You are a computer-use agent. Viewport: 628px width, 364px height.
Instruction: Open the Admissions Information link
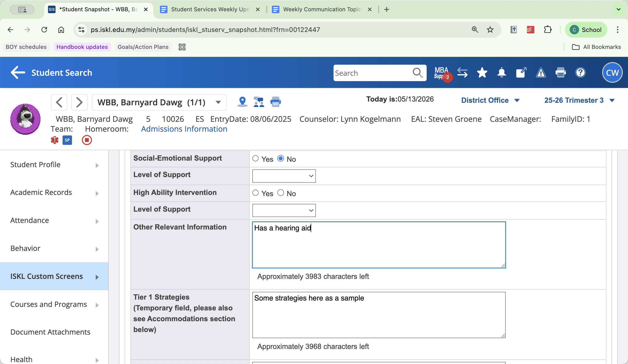pos(184,129)
